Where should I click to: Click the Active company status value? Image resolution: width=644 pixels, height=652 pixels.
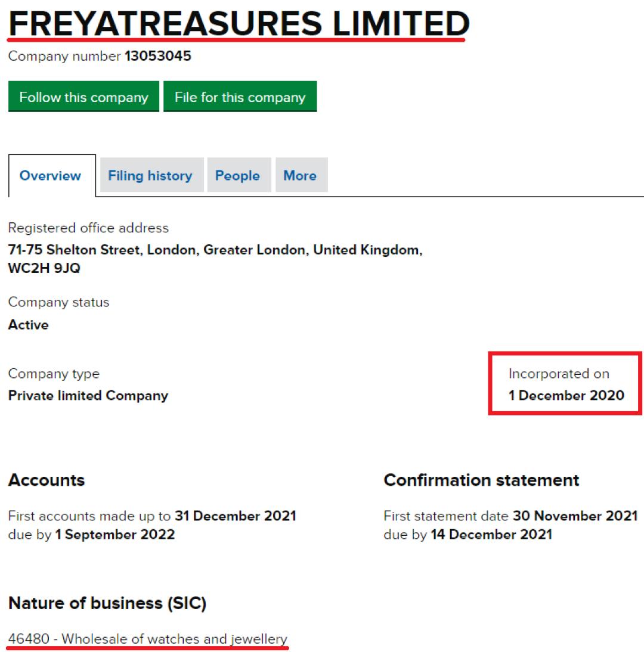29,325
